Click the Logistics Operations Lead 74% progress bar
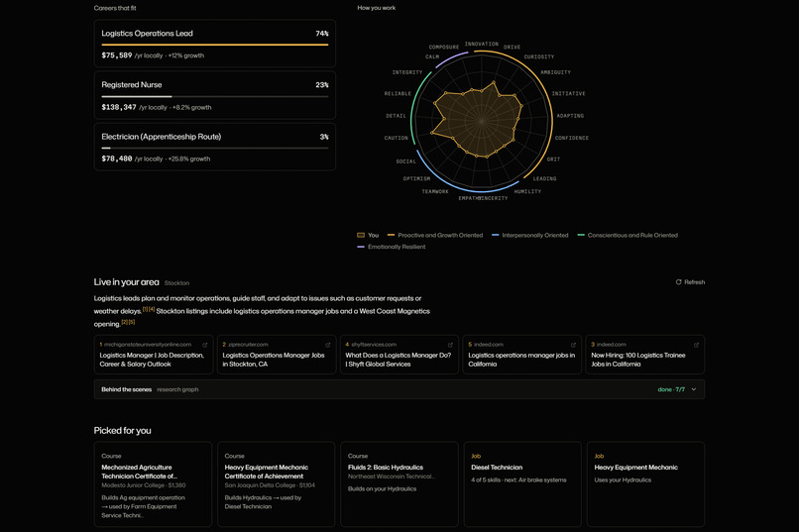 (214, 45)
